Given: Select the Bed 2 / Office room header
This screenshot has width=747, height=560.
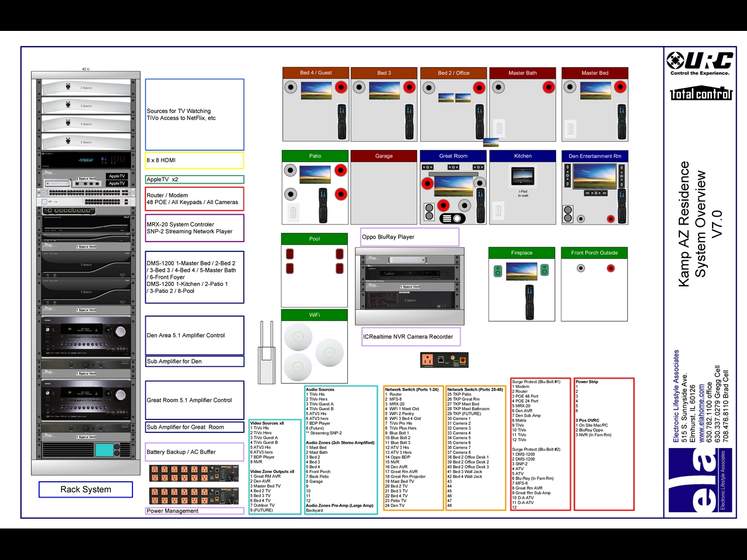Looking at the screenshot, I should (453, 73).
